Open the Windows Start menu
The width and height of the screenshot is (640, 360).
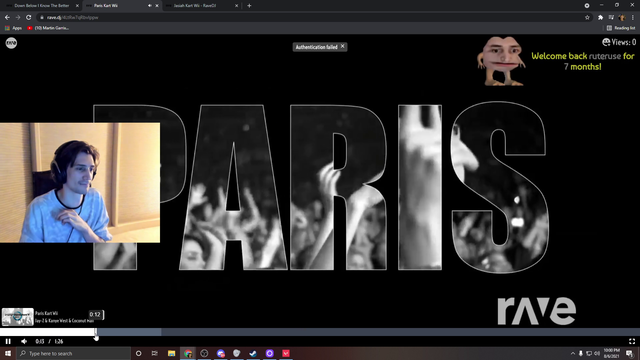[8, 353]
